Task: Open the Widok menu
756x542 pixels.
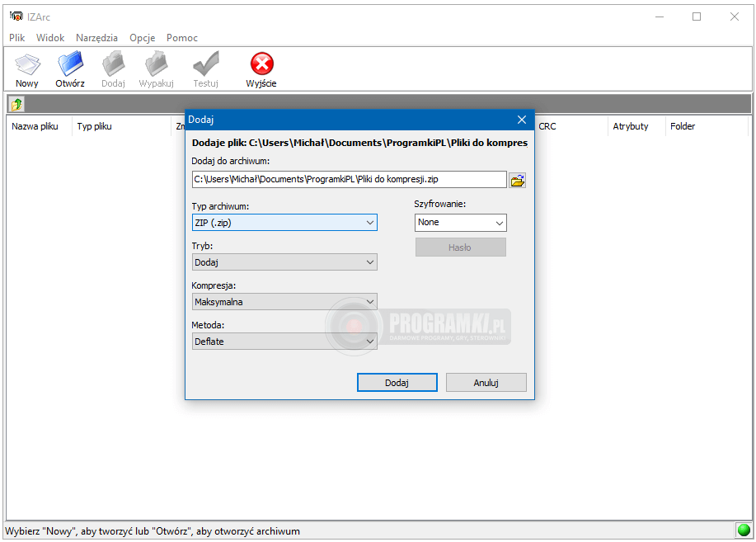Action: [50, 38]
